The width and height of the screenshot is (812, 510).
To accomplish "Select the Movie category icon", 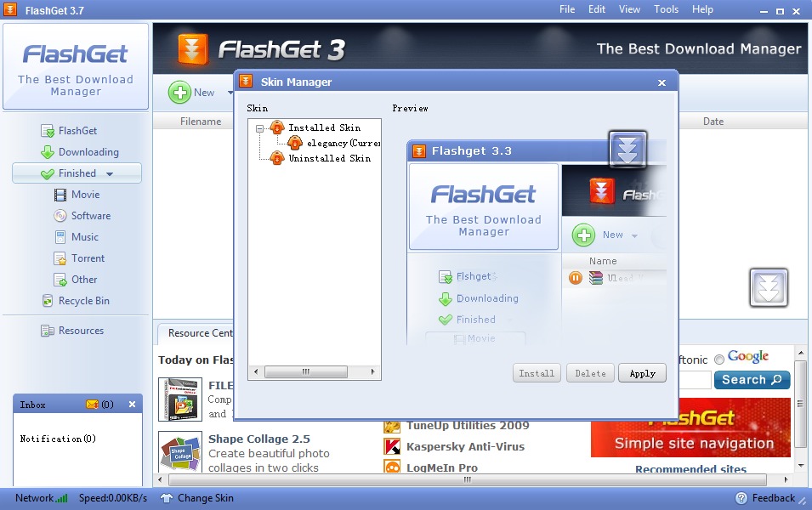I will pyautogui.click(x=60, y=195).
